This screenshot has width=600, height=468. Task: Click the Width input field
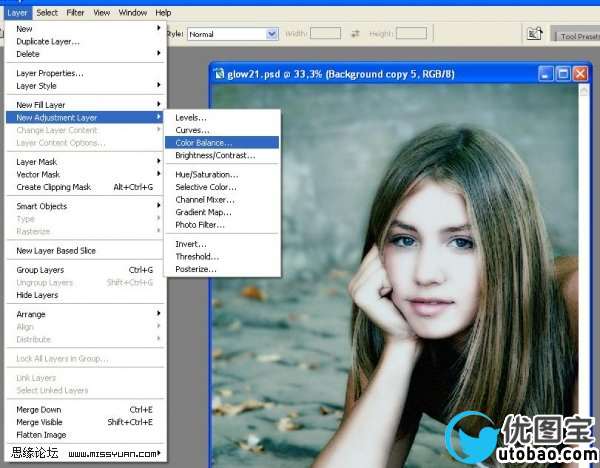(325, 33)
